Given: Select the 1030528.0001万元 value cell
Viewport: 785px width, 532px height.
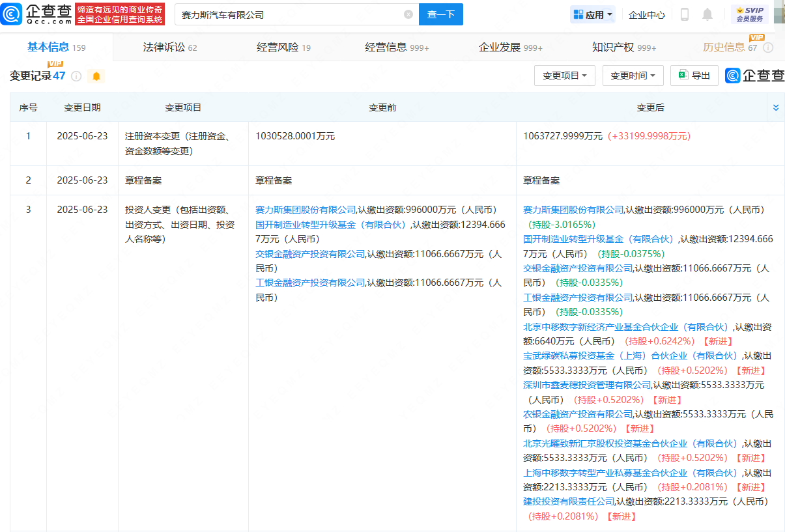Looking at the screenshot, I should click(x=295, y=136).
